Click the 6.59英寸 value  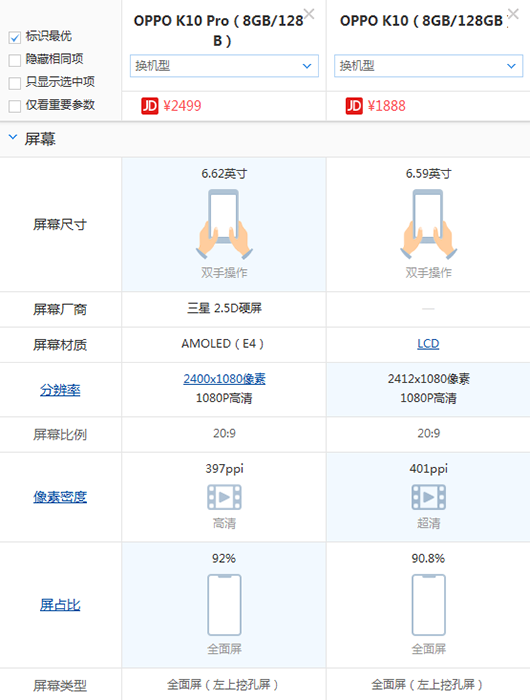(x=428, y=174)
